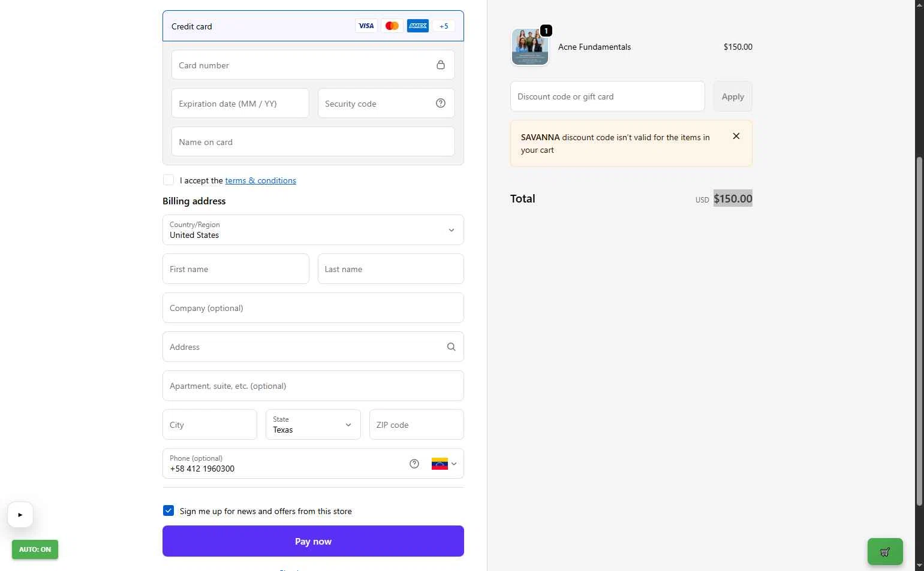Image resolution: width=924 pixels, height=571 pixels.
Task: Focus the Last name field
Action: [x=391, y=269]
